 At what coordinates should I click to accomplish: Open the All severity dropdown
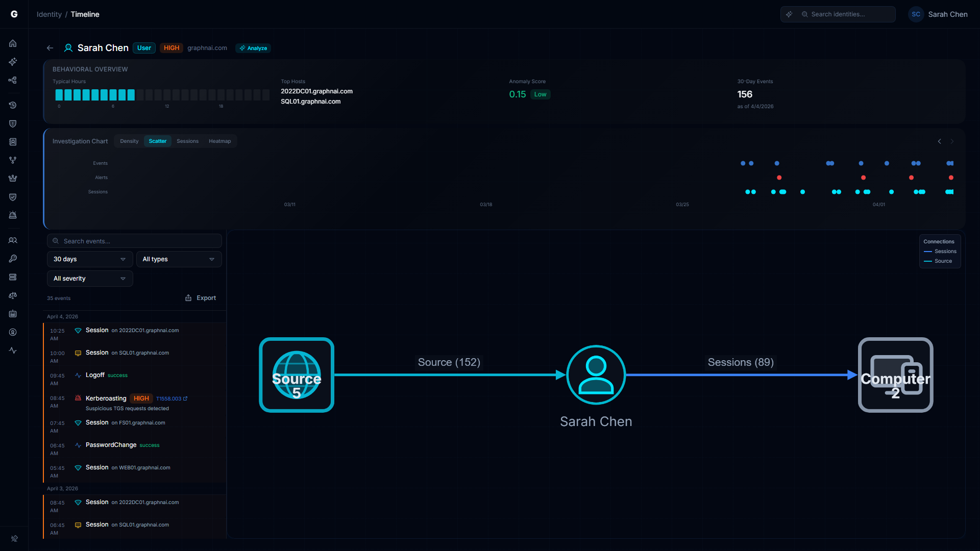(x=90, y=279)
